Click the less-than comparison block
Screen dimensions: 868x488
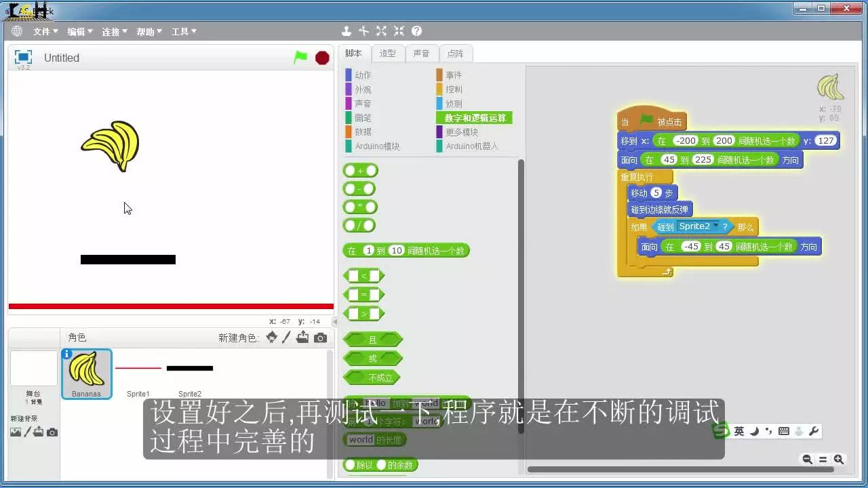pos(364,276)
